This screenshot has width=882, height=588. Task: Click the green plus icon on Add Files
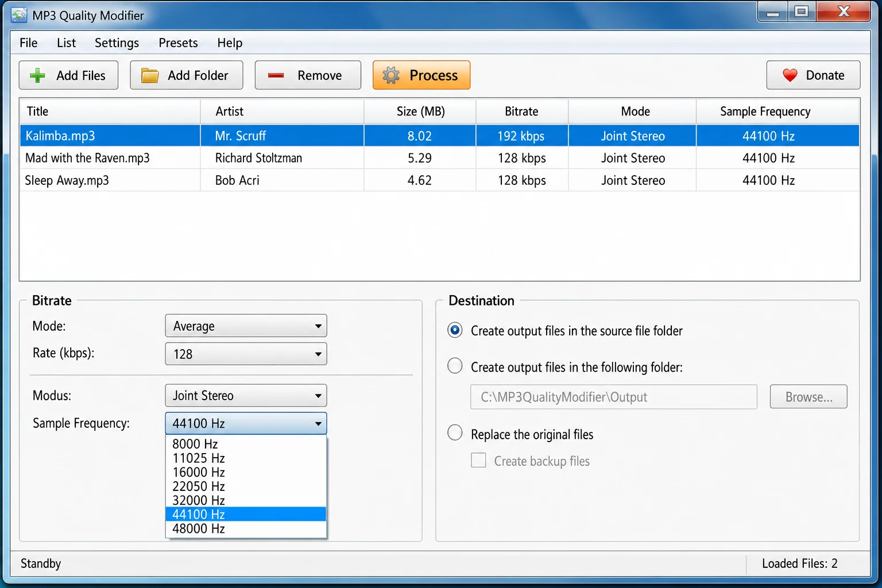pos(37,75)
